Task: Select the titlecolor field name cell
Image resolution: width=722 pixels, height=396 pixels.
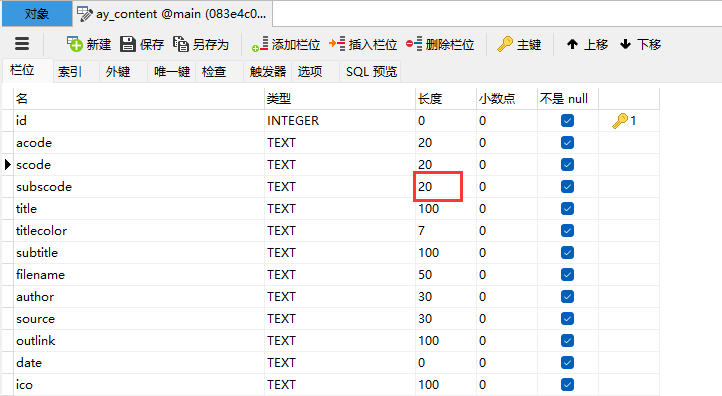Action: pos(139,231)
